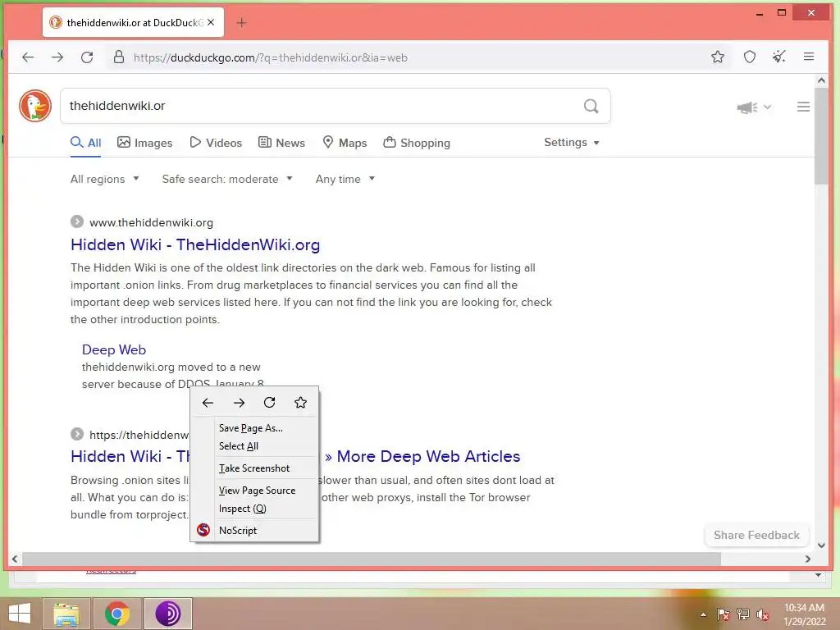Viewport: 840px width, 630px height.
Task: Open the browser hamburger application menu
Action: point(809,57)
